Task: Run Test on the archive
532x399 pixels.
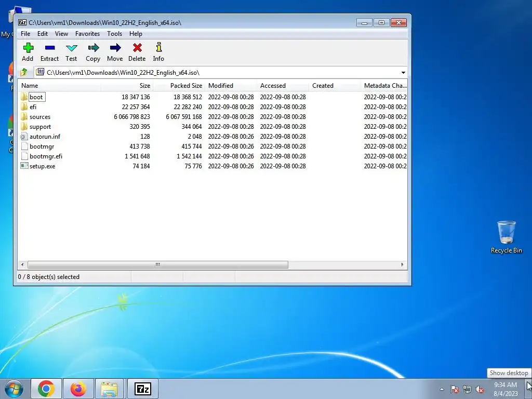Action: pyautogui.click(x=71, y=48)
